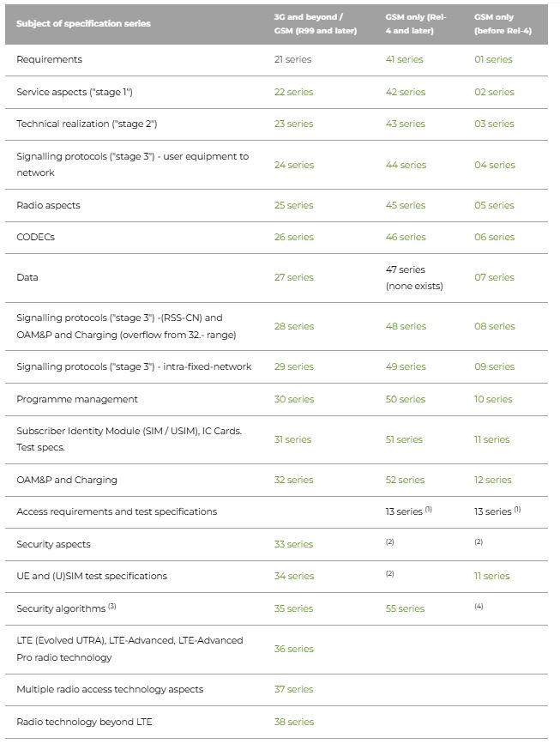Click the 27 series Data link
The width and height of the screenshot is (560, 744).
coord(293,277)
